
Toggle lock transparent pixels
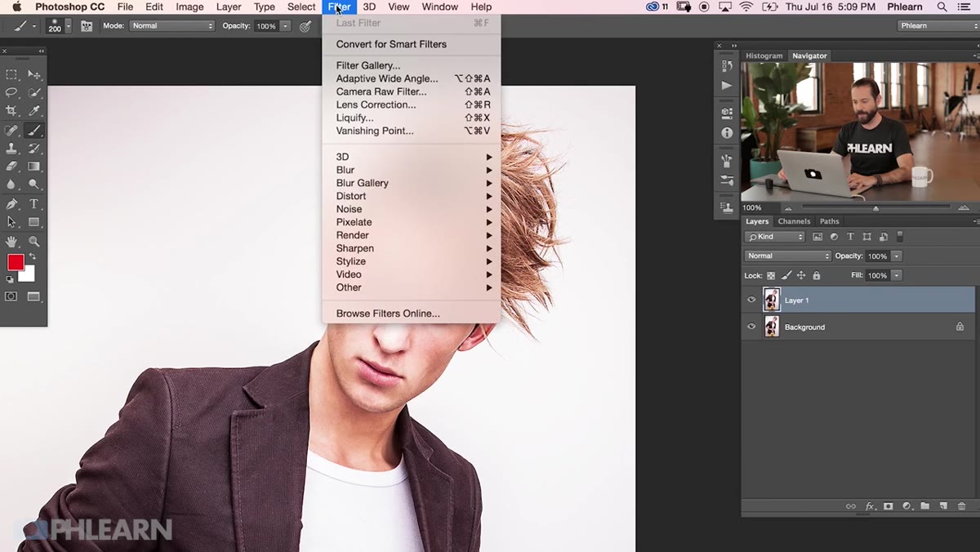click(771, 276)
